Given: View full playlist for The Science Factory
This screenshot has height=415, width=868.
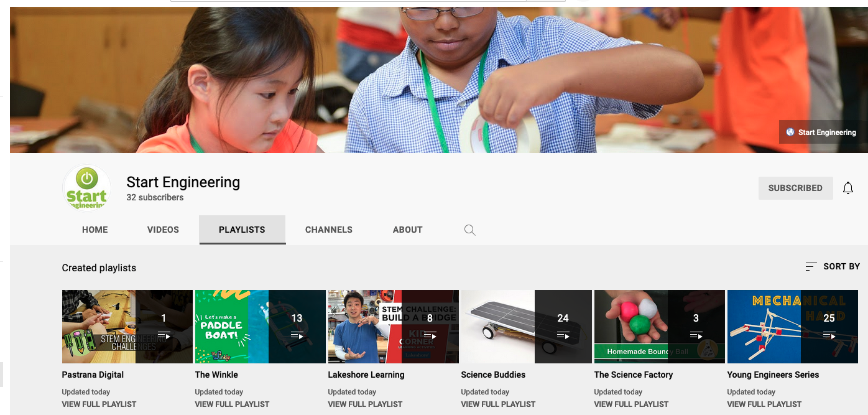Looking at the screenshot, I should pos(631,404).
